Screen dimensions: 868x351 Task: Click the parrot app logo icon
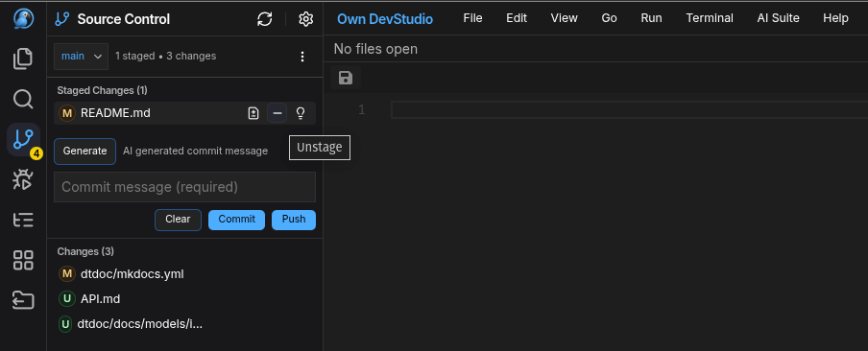[23, 19]
